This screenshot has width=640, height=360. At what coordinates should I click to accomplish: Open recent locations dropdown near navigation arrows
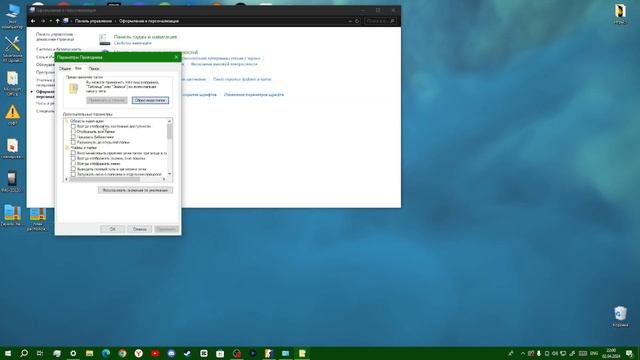click(51, 21)
